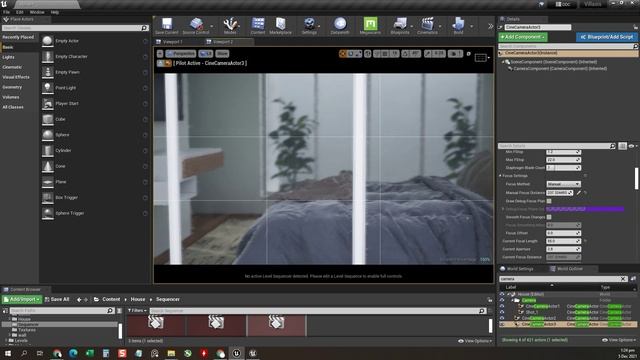Click the taskbar search icon
The height and width of the screenshot is (360, 640).
pos(24,353)
